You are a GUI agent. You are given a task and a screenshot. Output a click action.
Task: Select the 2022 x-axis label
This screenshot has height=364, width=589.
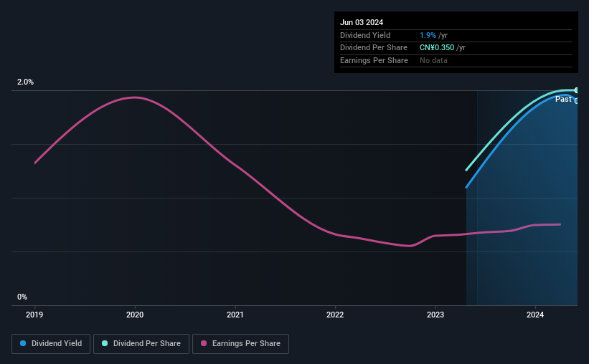pos(335,315)
